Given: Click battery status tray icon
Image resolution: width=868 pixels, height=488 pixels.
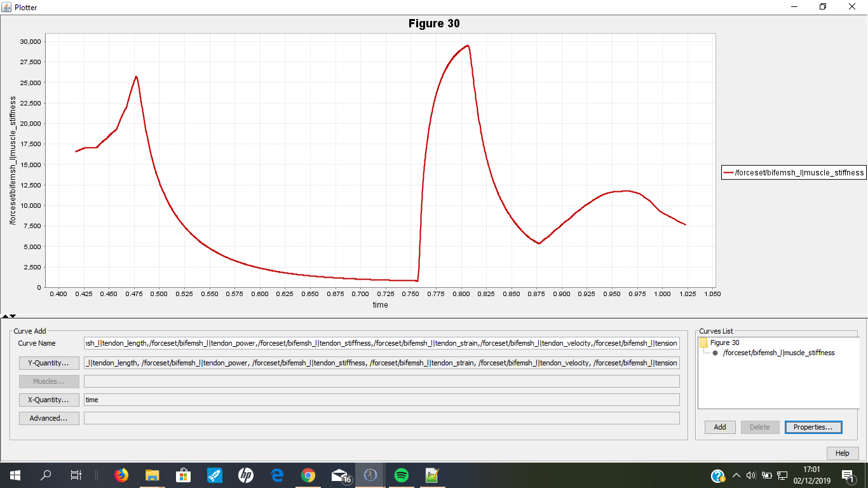Looking at the screenshot, I should pyautogui.click(x=766, y=475).
